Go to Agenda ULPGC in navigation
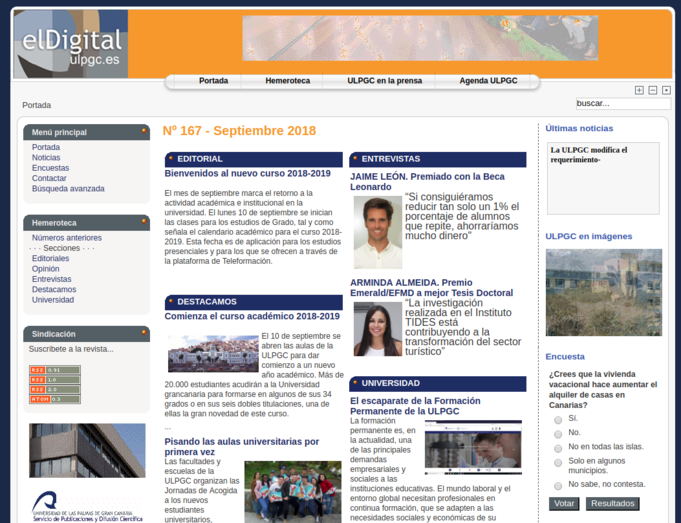681x523 pixels. click(488, 81)
